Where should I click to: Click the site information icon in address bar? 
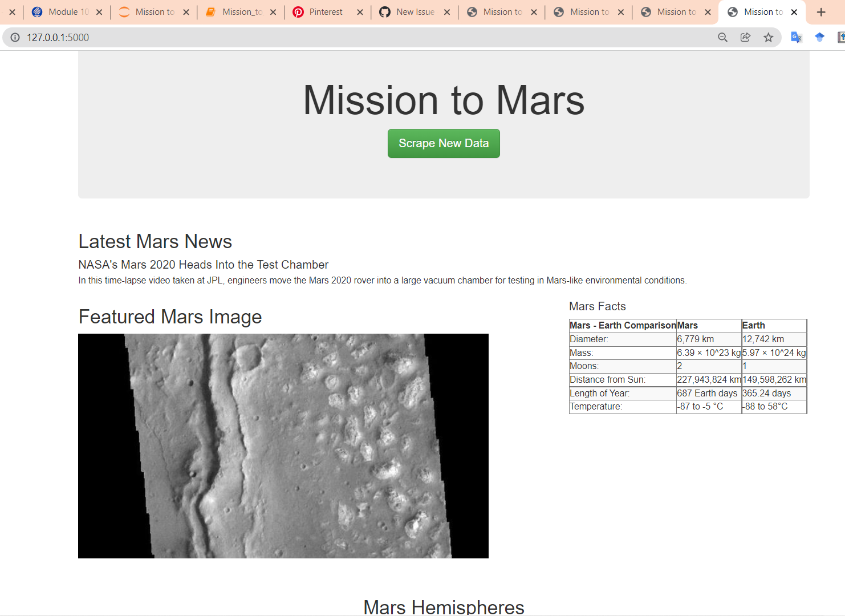point(15,38)
